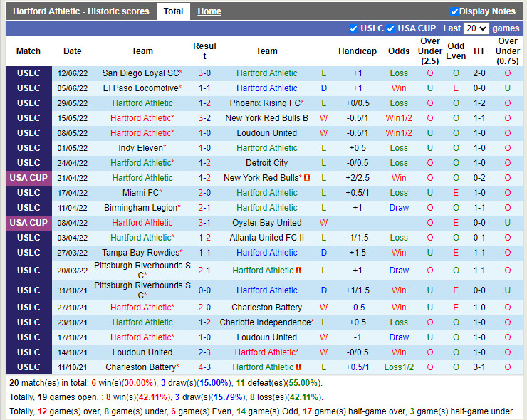The image size is (527, 420).
Task: Open the 4-3 result on 11/10/21
Action: point(204,367)
